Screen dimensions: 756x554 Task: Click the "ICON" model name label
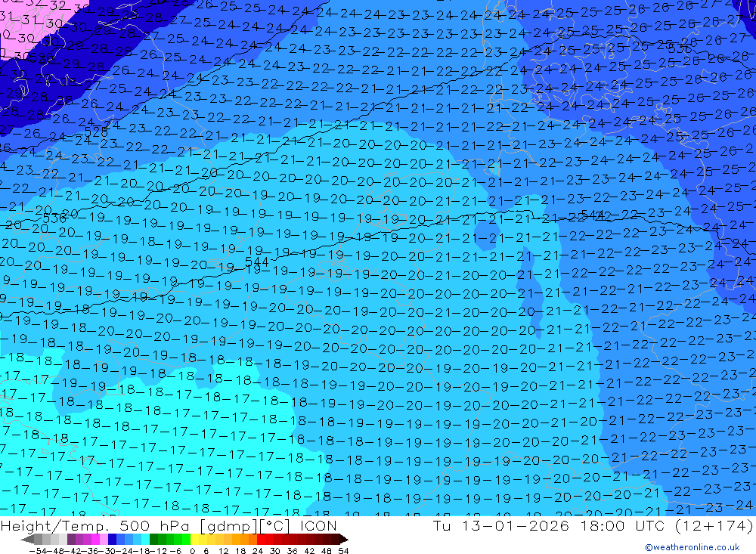point(316,525)
